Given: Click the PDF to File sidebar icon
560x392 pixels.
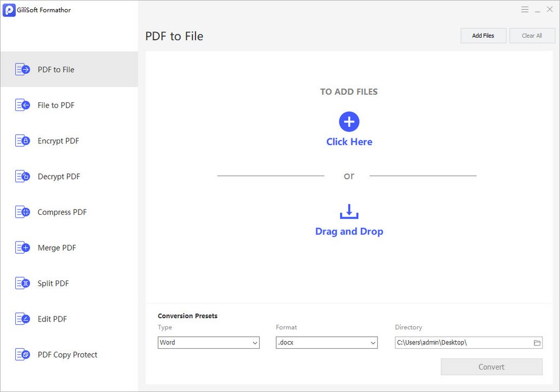Looking at the screenshot, I should 22,69.
